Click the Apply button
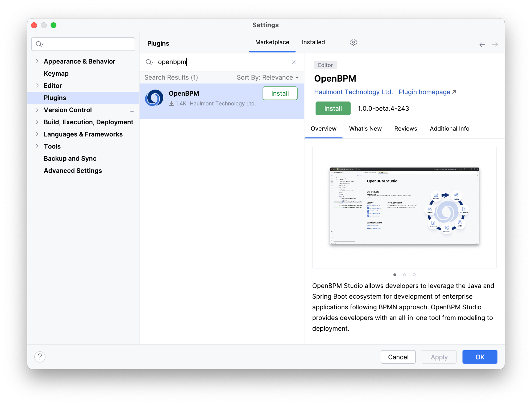Screen dimensions: 532x405 point(439,357)
